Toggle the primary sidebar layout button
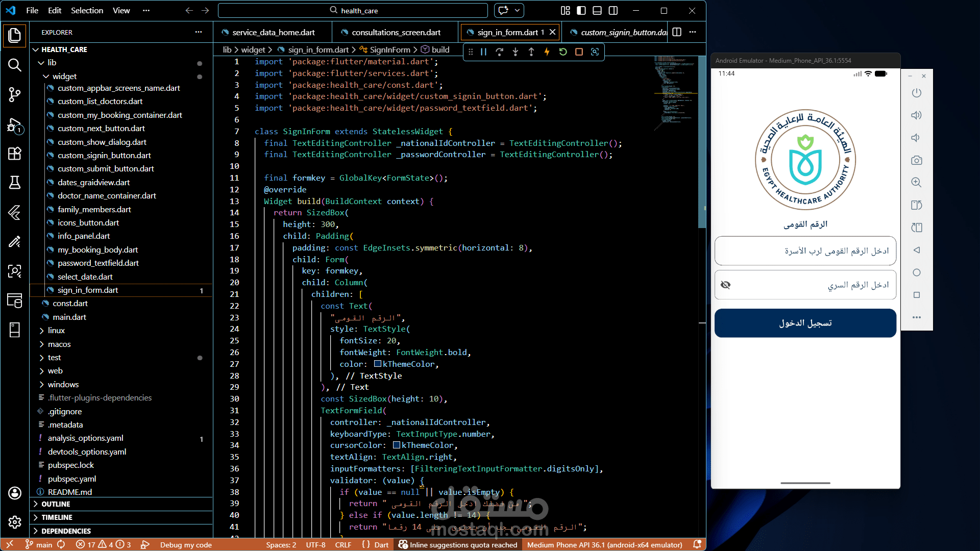The image size is (980, 551). (581, 10)
